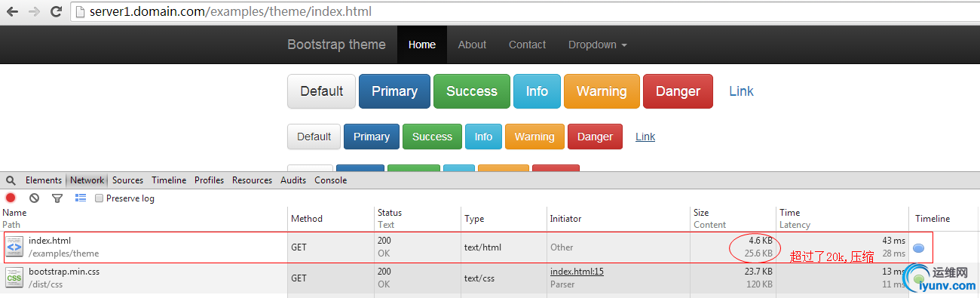The image size is (980, 298).
Task: Clear the network log with the clear icon
Action: click(x=34, y=198)
